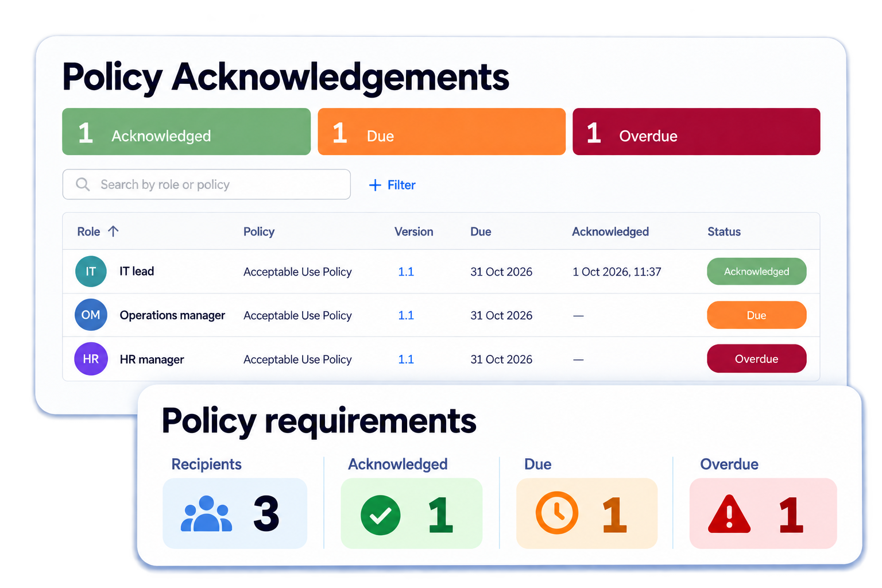
Task: Click the Policy requirements heading
Action: (x=319, y=421)
